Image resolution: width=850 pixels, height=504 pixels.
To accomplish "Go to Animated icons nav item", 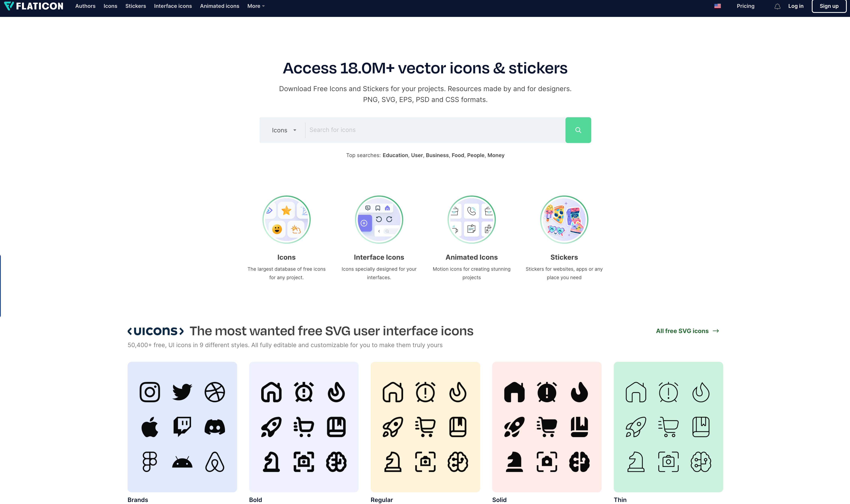I will [x=220, y=6].
